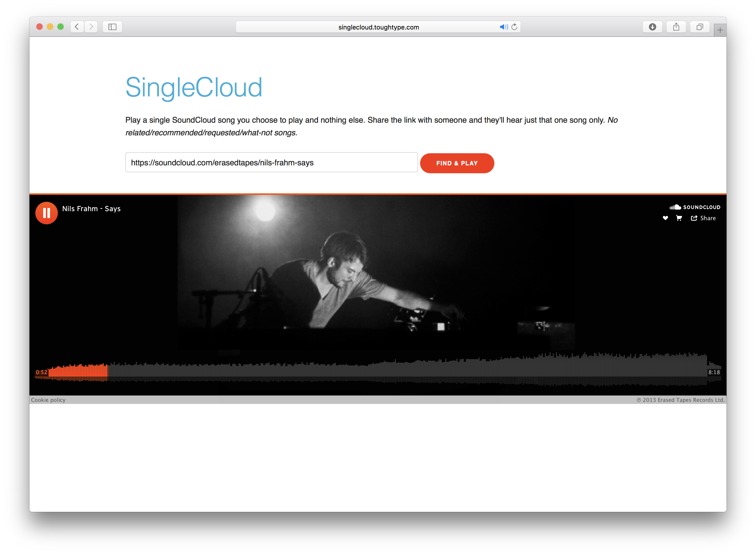
Task: Open the Safari share menu
Action: click(676, 27)
